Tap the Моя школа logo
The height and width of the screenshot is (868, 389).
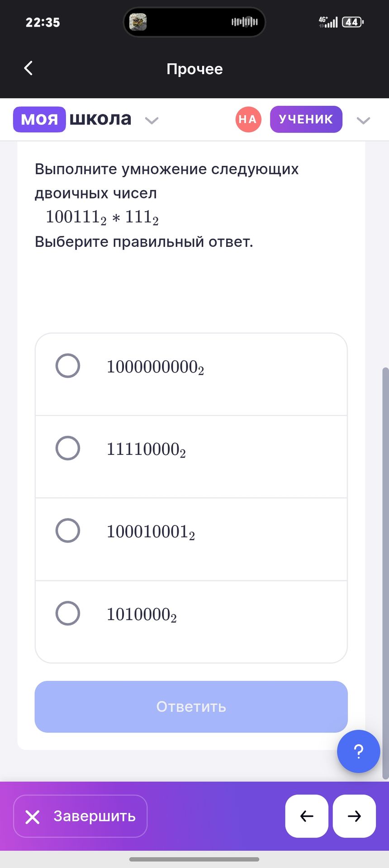[x=72, y=119]
